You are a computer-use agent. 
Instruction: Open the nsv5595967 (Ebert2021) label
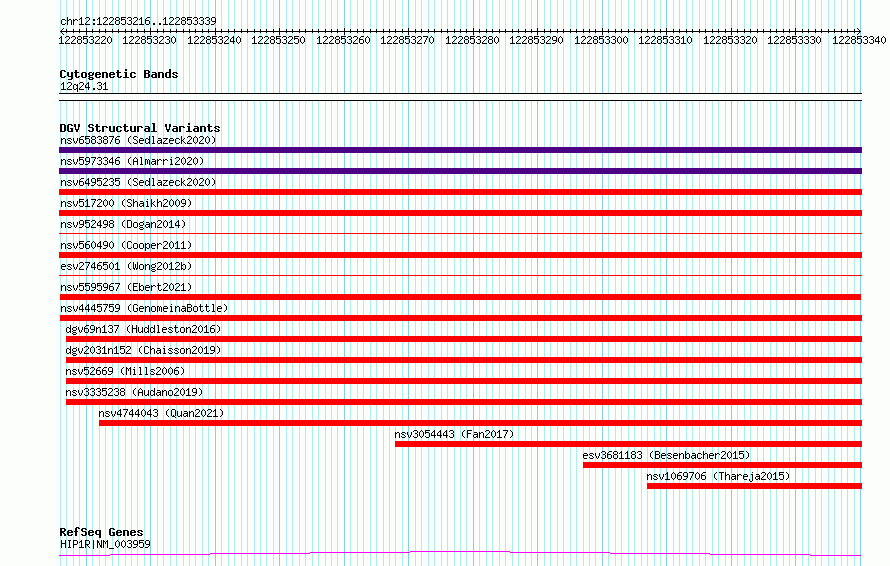tap(126, 287)
